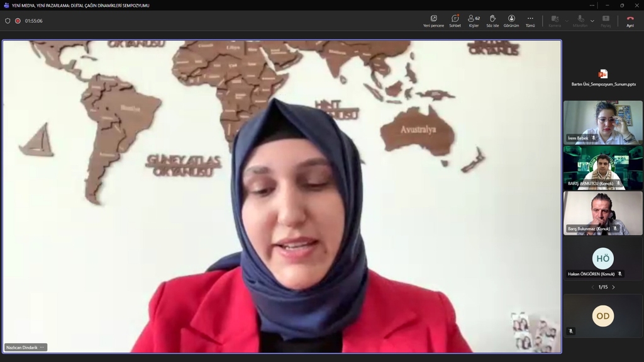The height and width of the screenshot is (362, 644).
Task: Leave the meeting with Ayrıl
Action: coord(630,21)
